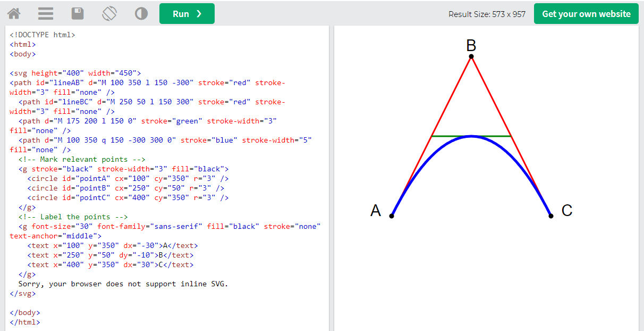644x331 pixels.
Task: Click the svg height="400" width="450" line
Action: 75,73
